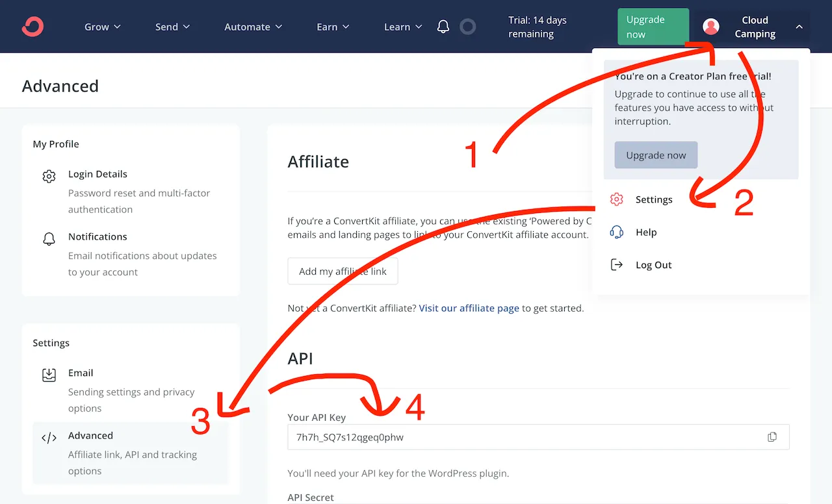Screen dimensions: 832x504
Task: Click the circular progress icon beside bell
Action: [x=467, y=27]
